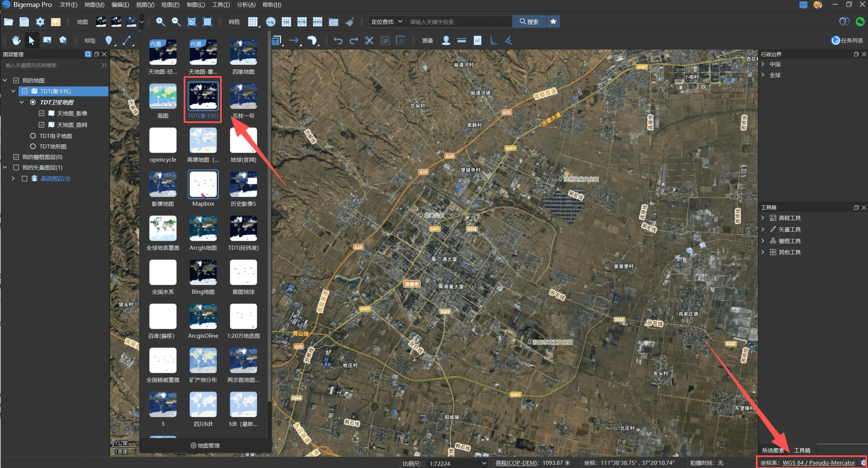Select the text label tool
This screenshot has width=868, height=468.
click(276, 41)
